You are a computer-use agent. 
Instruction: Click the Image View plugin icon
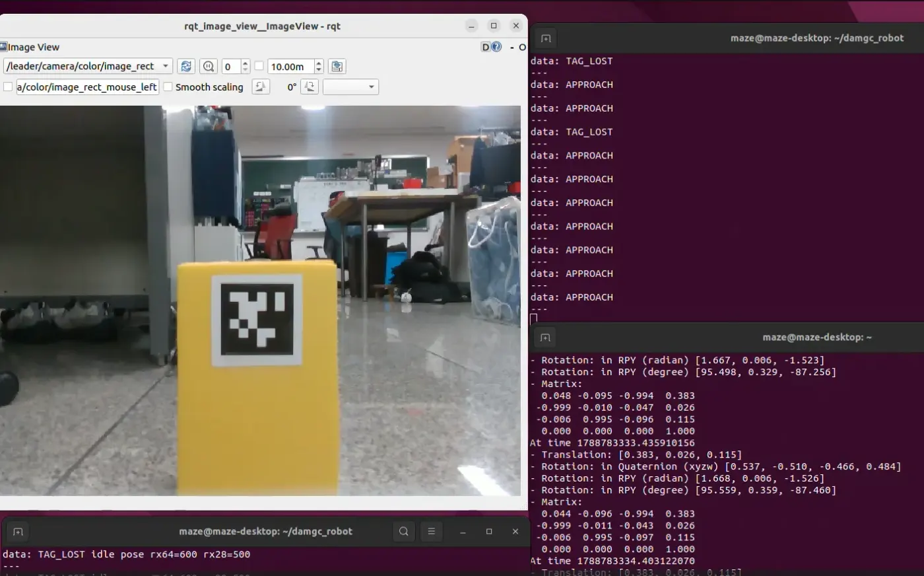point(3,47)
